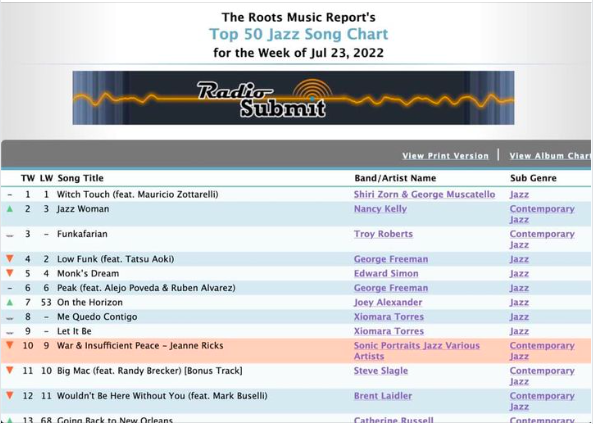The width and height of the screenshot is (593, 424).
Task: Open artist link Troy Roberts
Action: pyautogui.click(x=383, y=234)
